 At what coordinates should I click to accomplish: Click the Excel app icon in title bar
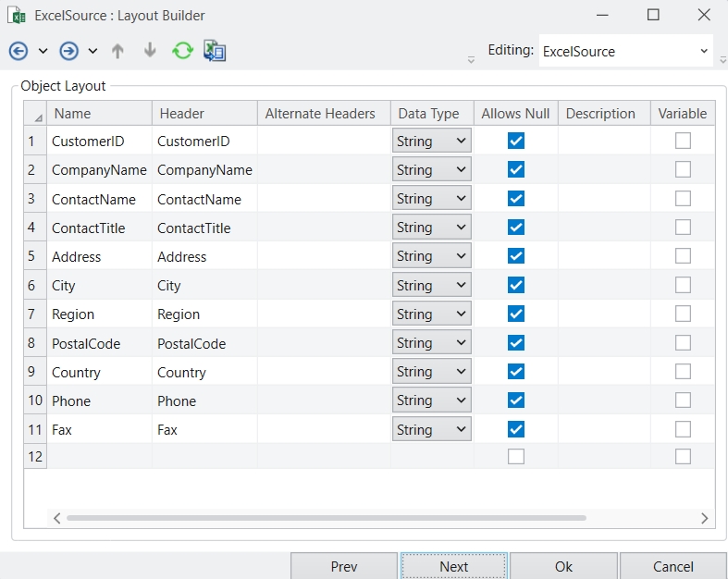[17, 16]
